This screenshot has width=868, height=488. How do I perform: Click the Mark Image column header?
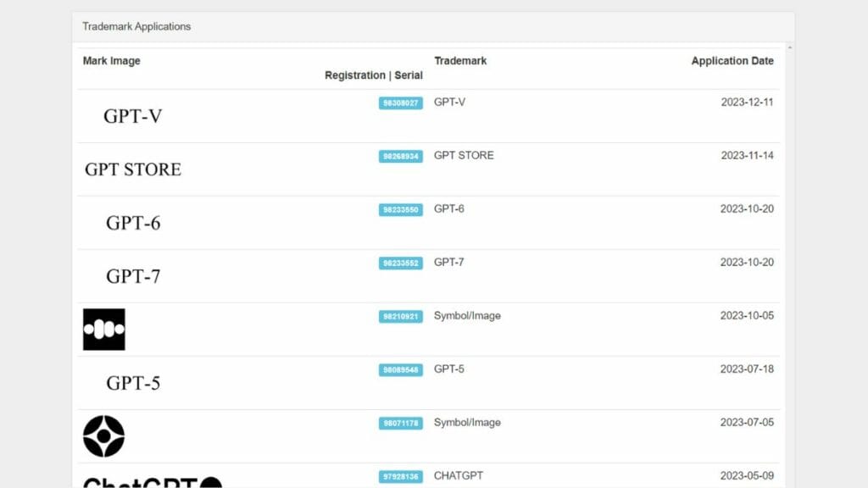coord(111,61)
